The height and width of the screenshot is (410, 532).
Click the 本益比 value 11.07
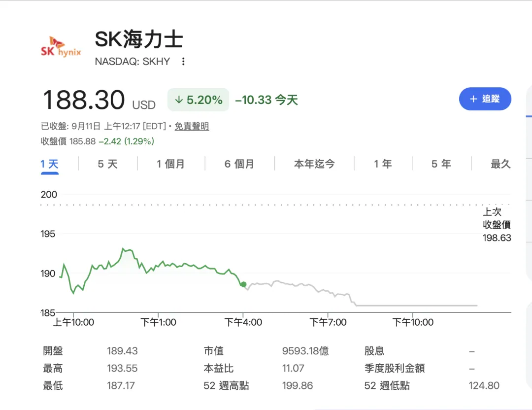coord(293,368)
